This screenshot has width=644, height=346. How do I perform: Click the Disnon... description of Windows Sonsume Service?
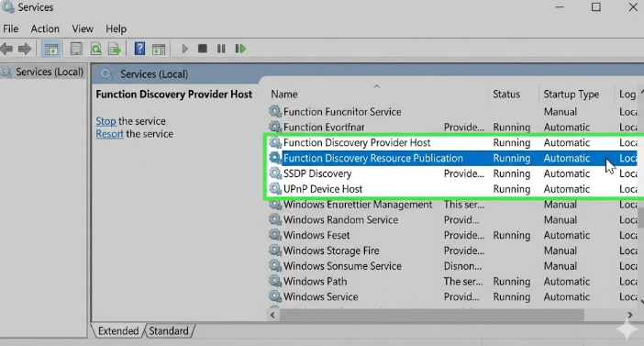[x=462, y=266]
